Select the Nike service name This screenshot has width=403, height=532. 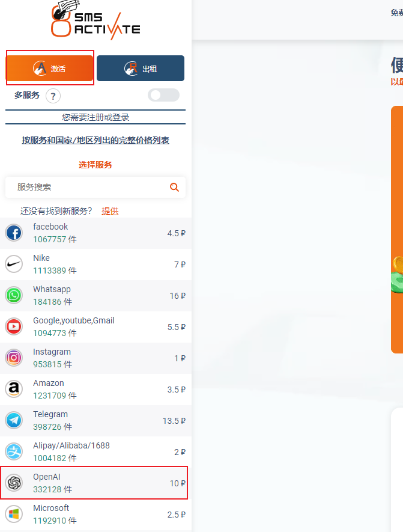pyautogui.click(x=41, y=258)
